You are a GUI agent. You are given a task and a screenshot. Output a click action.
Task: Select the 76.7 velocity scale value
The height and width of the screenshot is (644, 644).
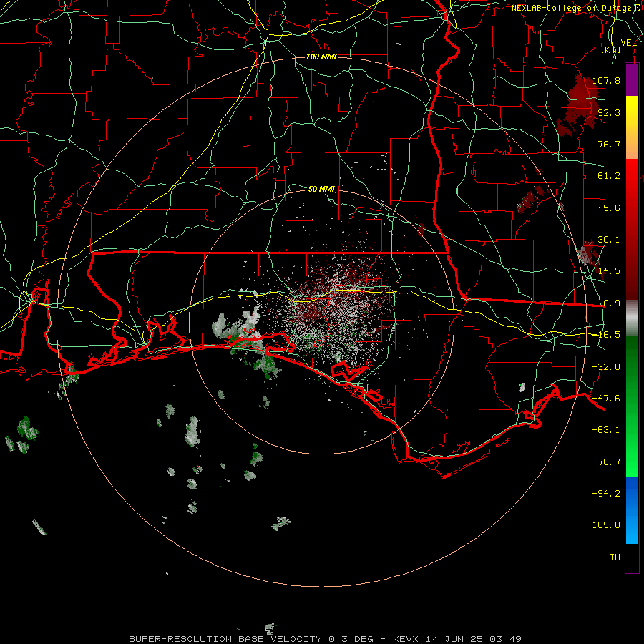coord(609,144)
